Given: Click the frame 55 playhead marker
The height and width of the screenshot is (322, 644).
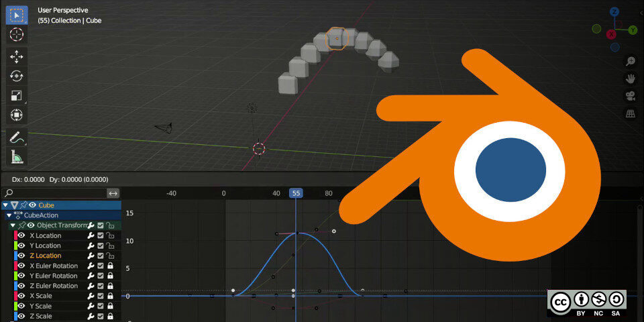Looking at the screenshot, I should click(x=296, y=193).
